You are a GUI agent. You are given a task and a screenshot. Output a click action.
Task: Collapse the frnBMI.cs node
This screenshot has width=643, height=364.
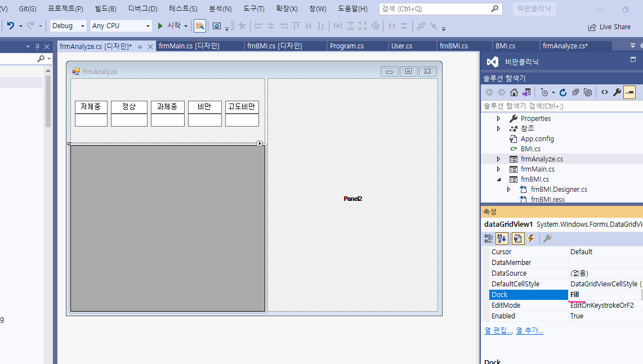[x=499, y=179]
